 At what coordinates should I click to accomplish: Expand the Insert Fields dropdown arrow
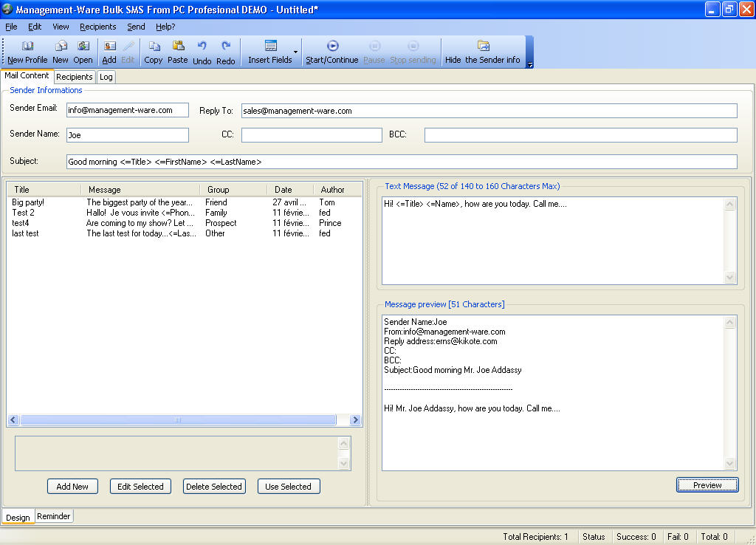(x=296, y=52)
